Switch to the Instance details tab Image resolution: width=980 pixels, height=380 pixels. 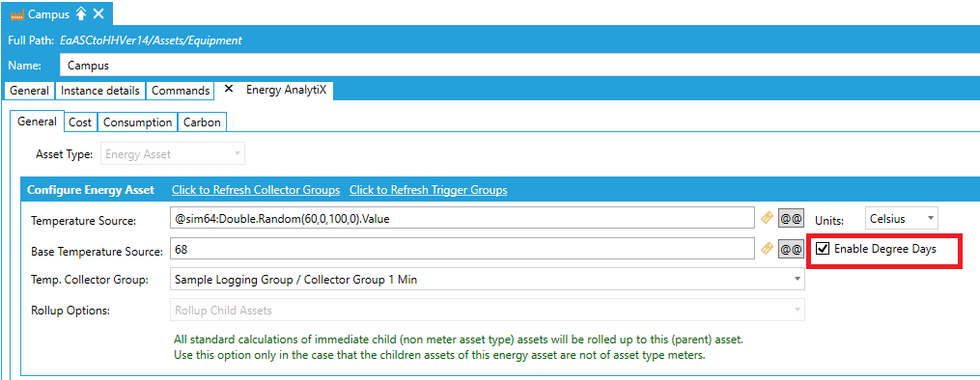(x=100, y=91)
